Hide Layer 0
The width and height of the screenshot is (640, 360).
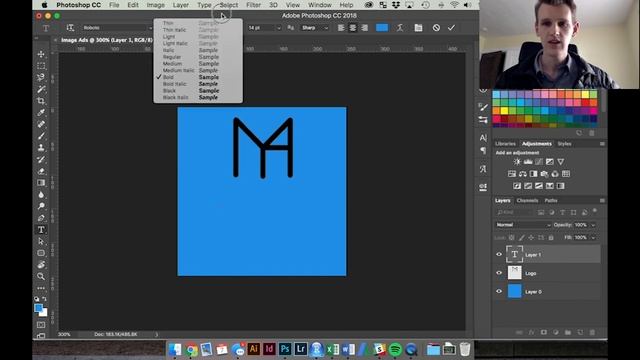coord(499,291)
